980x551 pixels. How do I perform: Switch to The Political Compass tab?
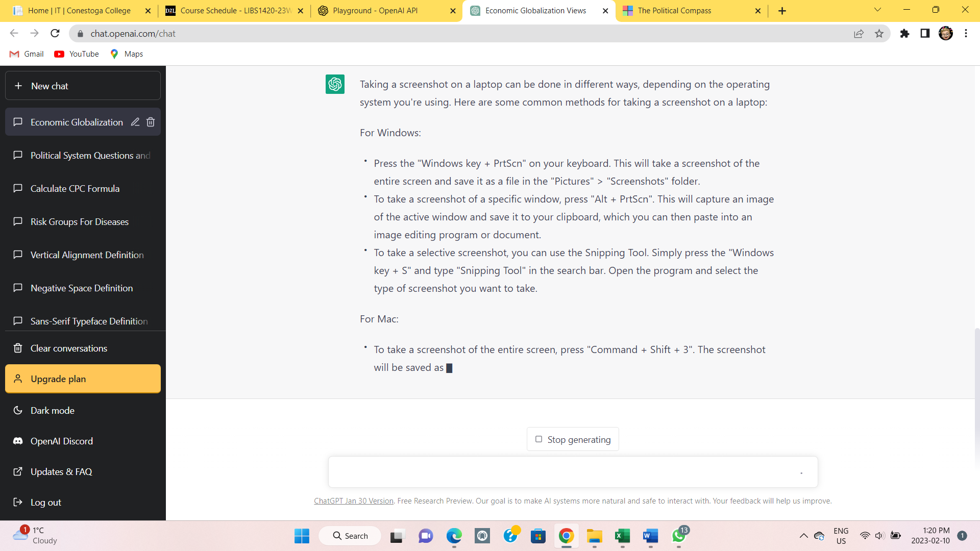[x=674, y=11]
